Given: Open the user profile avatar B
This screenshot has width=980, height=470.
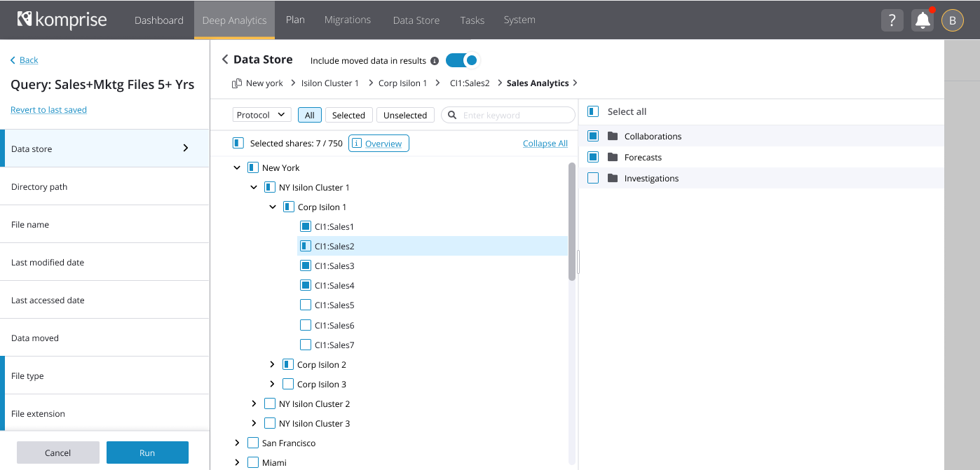Looking at the screenshot, I should [x=952, y=20].
